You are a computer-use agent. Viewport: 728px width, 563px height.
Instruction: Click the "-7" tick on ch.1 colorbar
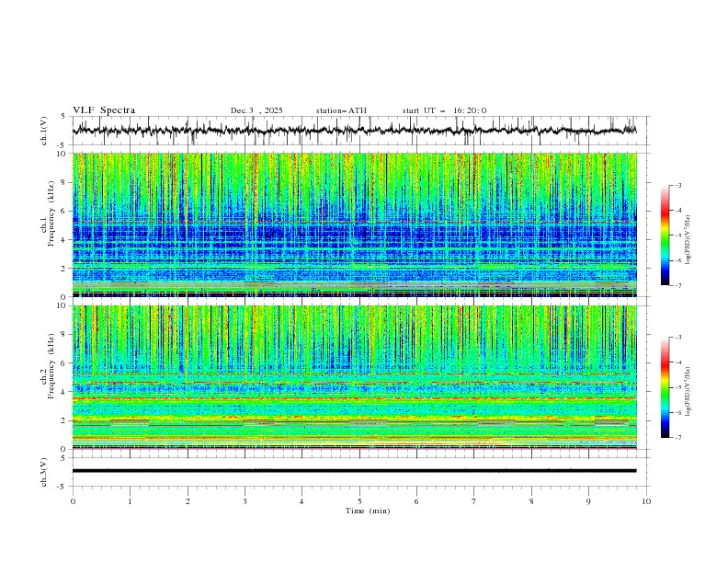point(677,285)
